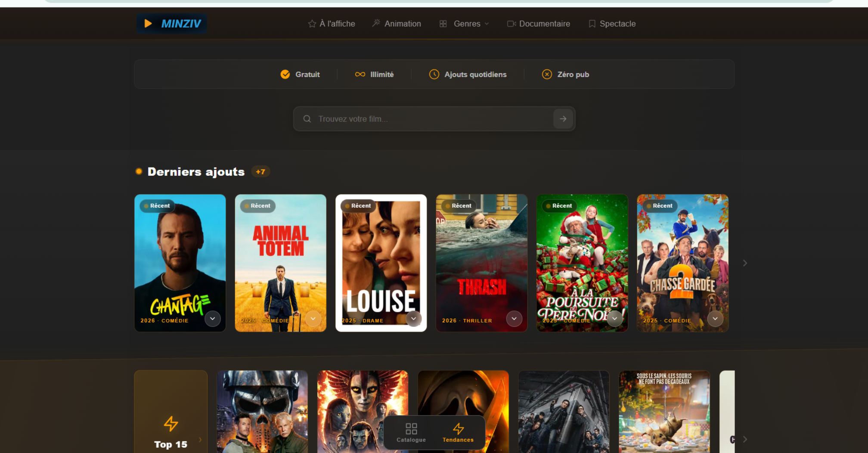Open the Louise movie poster

381,258
